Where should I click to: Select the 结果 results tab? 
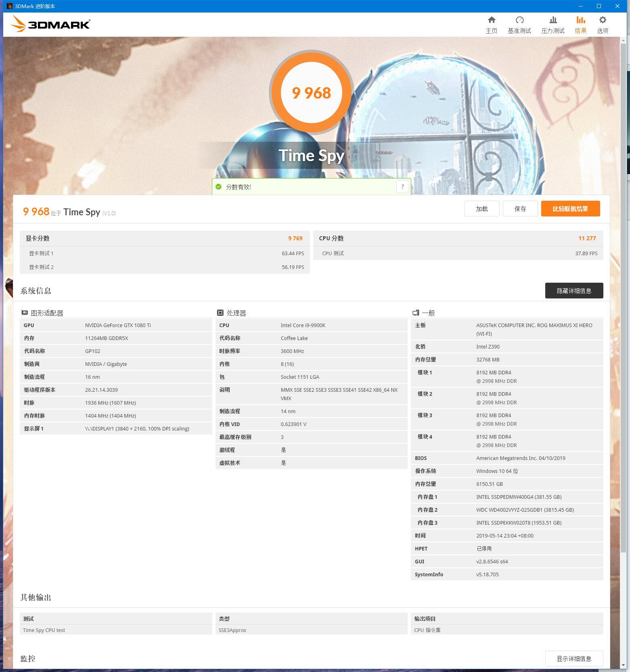[x=580, y=25]
